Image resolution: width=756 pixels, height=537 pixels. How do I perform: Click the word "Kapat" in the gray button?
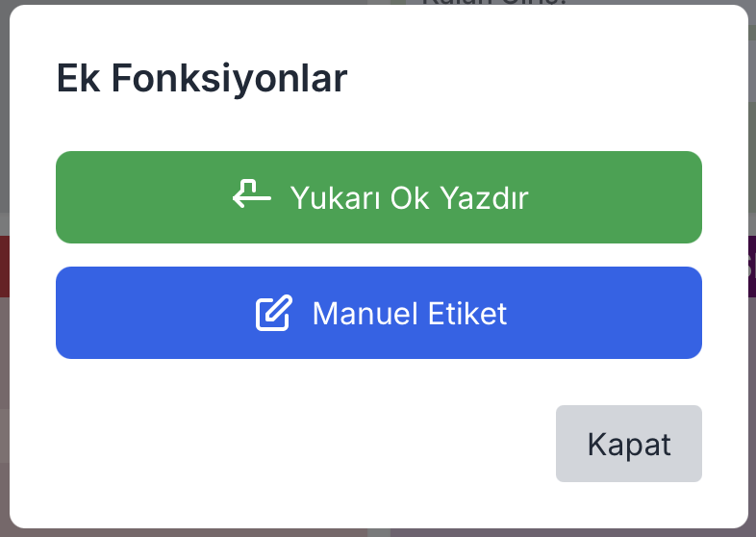(629, 445)
